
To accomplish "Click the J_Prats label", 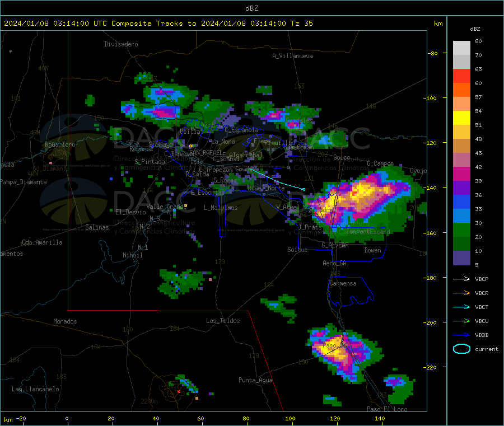I will click(x=310, y=227).
